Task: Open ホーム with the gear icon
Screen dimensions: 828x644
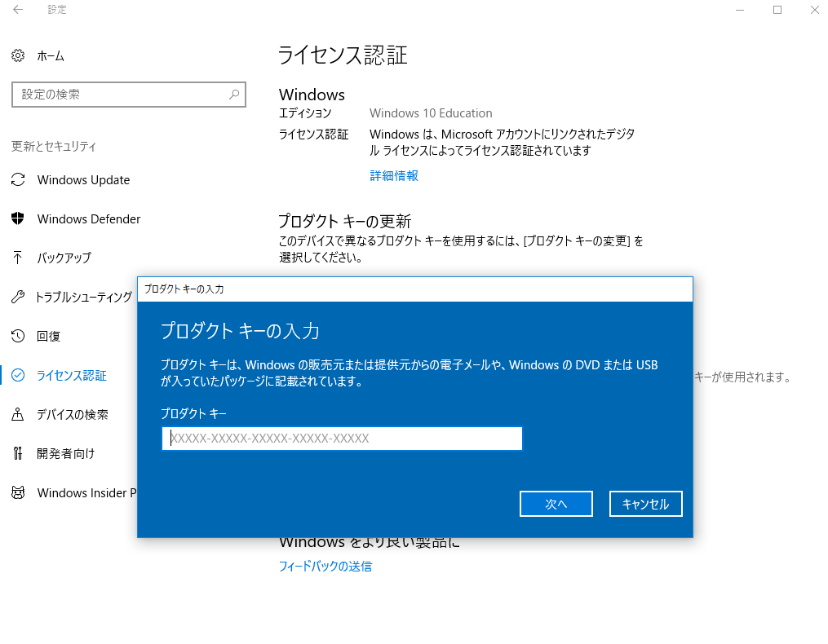Action: coord(18,55)
